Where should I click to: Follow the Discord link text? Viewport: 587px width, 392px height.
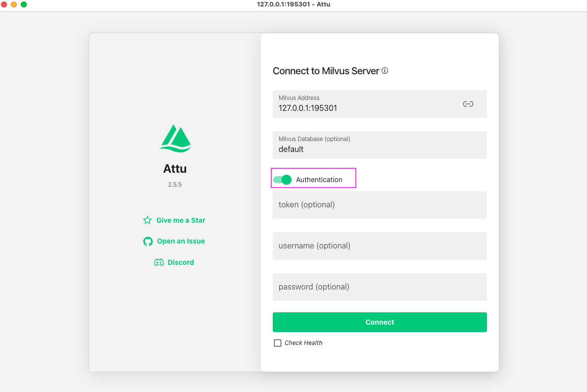(x=181, y=262)
